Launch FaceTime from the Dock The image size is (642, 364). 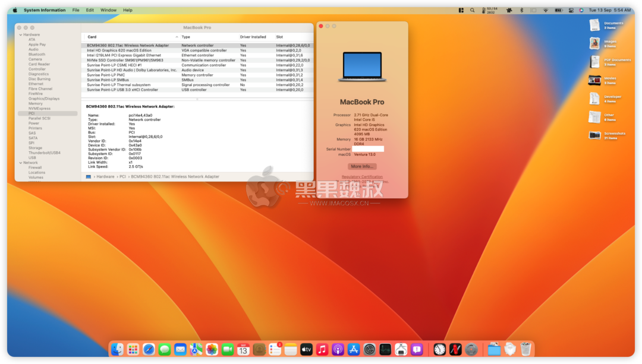coord(228,349)
